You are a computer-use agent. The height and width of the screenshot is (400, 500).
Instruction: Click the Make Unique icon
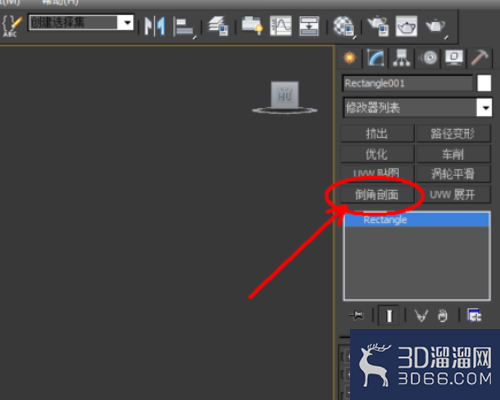(x=421, y=315)
